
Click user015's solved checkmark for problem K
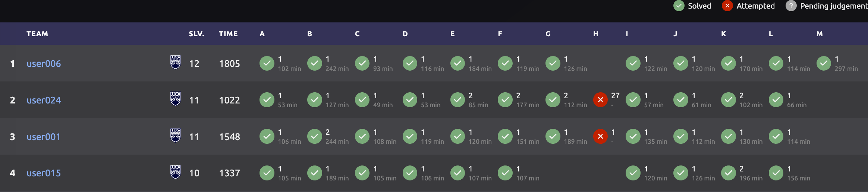pyautogui.click(x=728, y=173)
